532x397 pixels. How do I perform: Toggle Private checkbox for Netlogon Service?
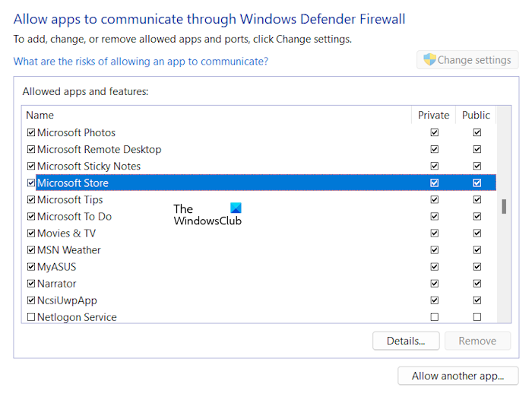tap(434, 317)
